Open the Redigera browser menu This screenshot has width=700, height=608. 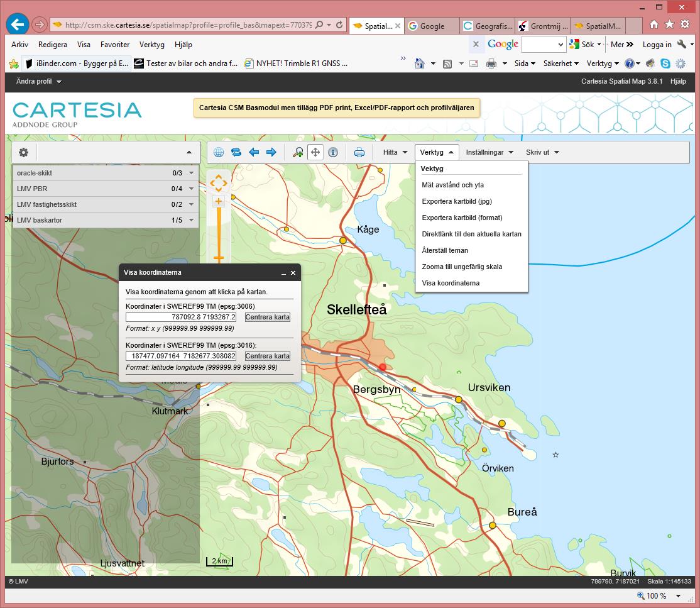53,45
